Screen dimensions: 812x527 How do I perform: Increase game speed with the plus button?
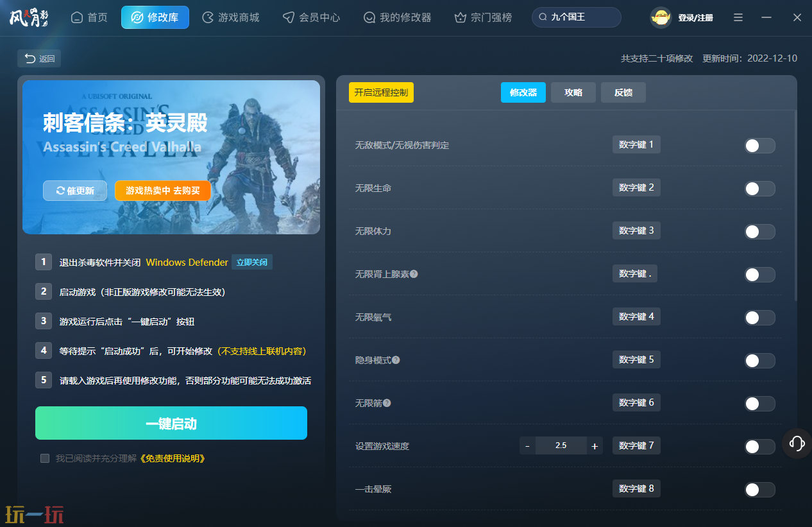pyautogui.click(x=595, y=445)
